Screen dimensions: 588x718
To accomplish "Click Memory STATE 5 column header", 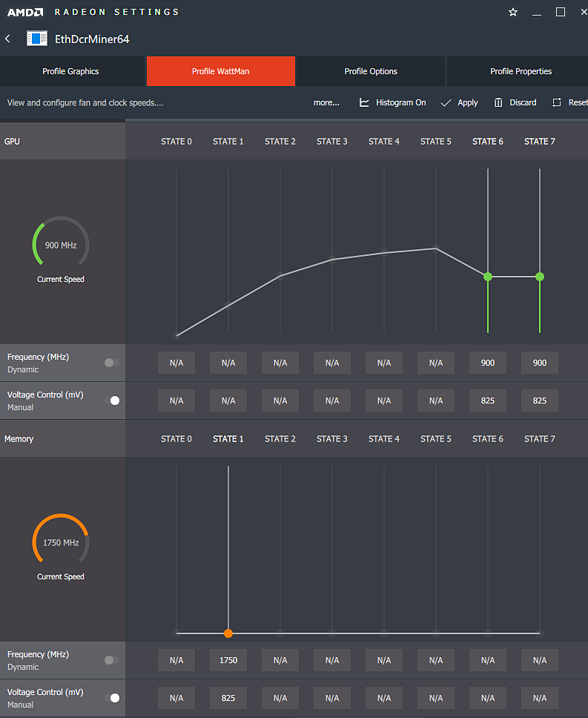I will tap(436, 438).
